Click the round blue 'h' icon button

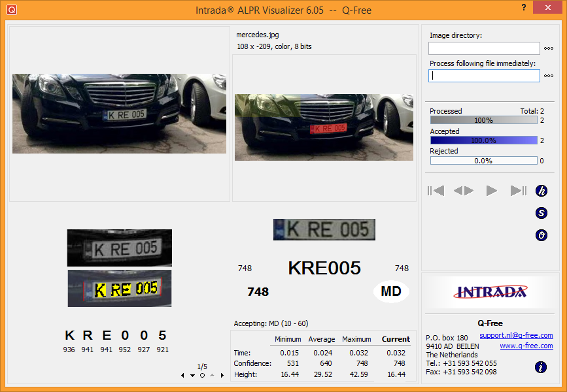pos(541,191)
